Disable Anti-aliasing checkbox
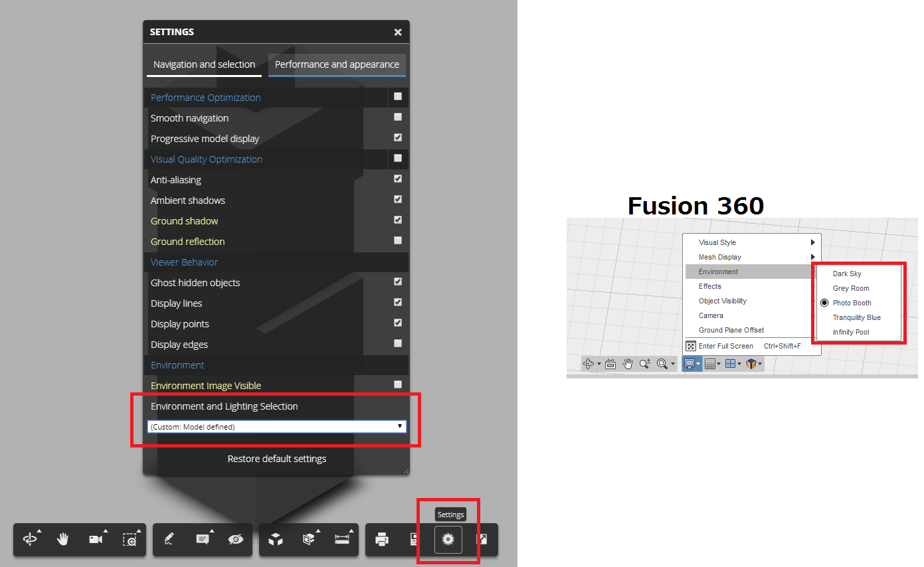The width and height of the screenshot is (924, 567). coord(398,179)
